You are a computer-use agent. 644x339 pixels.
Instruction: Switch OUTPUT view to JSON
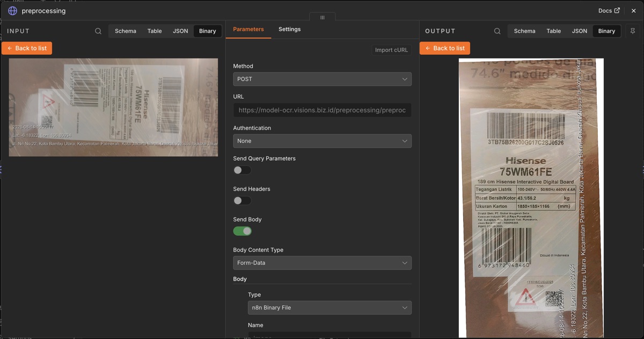click(x=580, y=31)
